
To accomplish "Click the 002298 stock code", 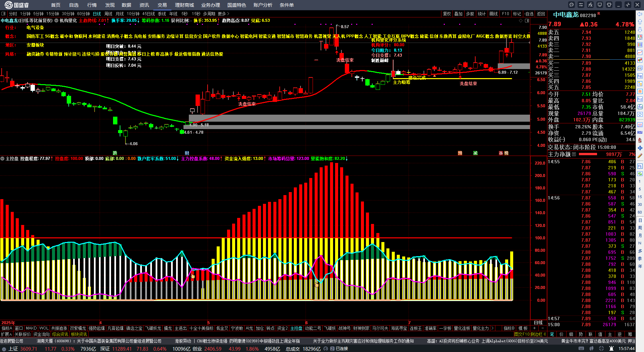I will (x=588, y=15).
